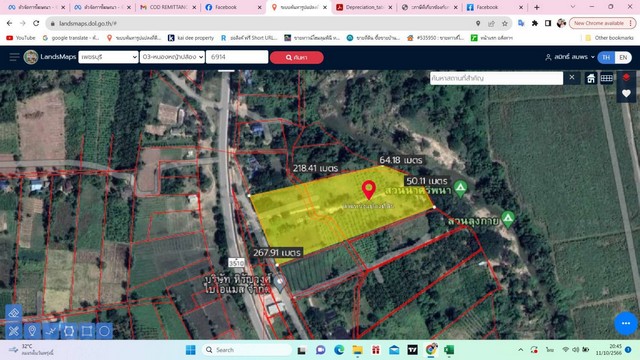Click the red search button
The height and width of the screenshot is (360, 640).
point(297,58)
